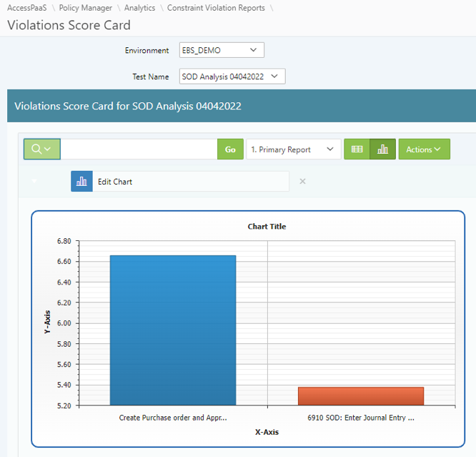Click the Edit Chart link text
Image resolution: width=476 pixels, height=457 pixels.
click(x=115, y=182)
